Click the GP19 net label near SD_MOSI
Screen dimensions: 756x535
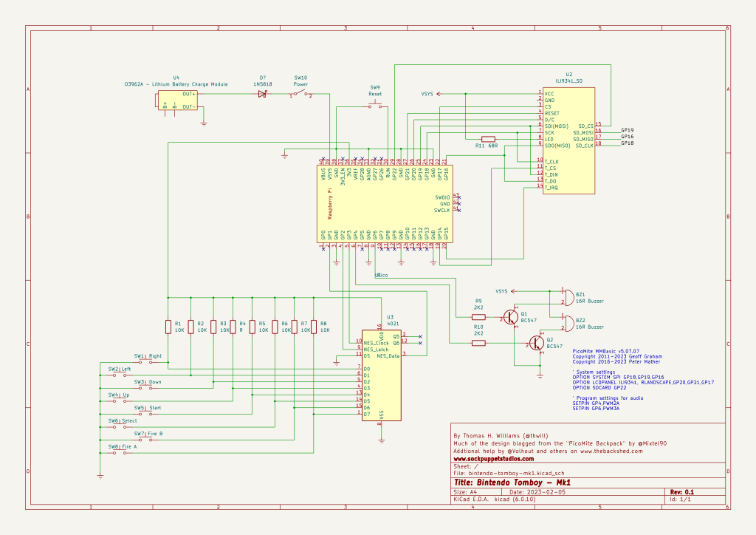coord(628,130)
